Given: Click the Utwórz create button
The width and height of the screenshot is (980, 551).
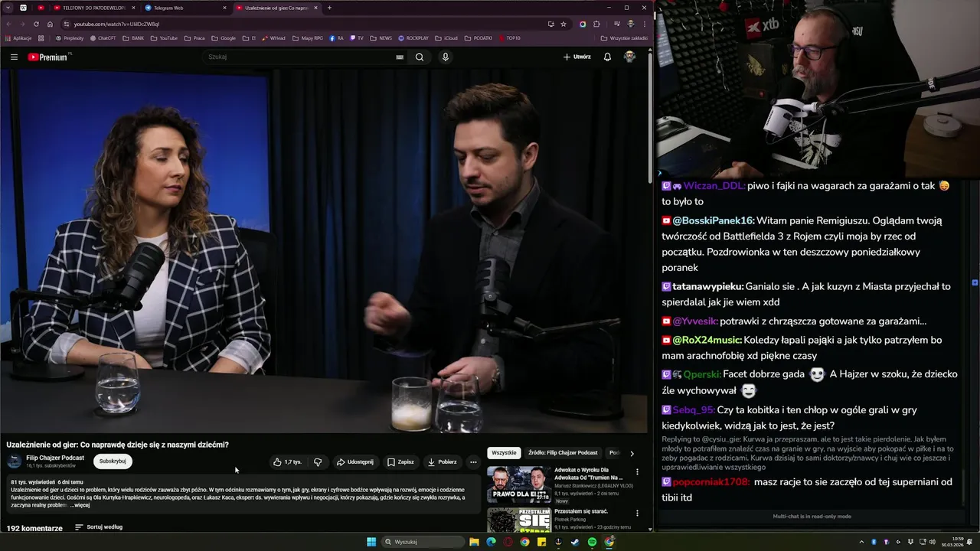Looking at the screenshot, I should (577, 57).
